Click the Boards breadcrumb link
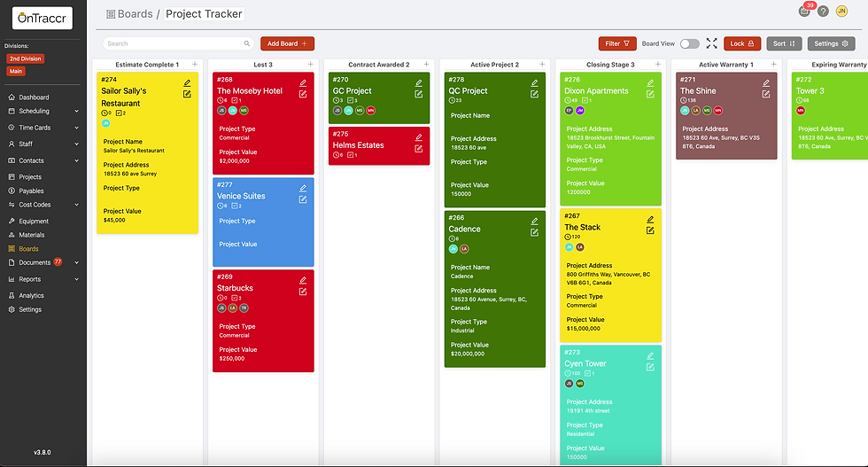The height and width of the screenshot is (467, 868). (129, 14)
